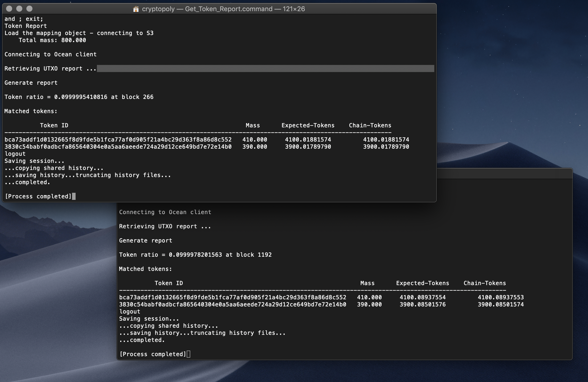Screen dimensions: 588x382
Task: Click 'Chain-Tokens' header in back window
Action: pos(485,283)
